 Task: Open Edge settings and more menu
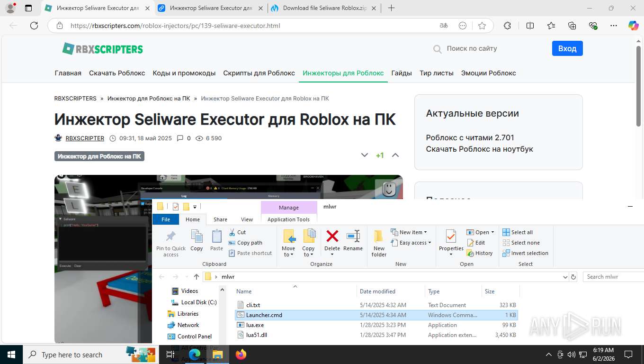(613, 26)
